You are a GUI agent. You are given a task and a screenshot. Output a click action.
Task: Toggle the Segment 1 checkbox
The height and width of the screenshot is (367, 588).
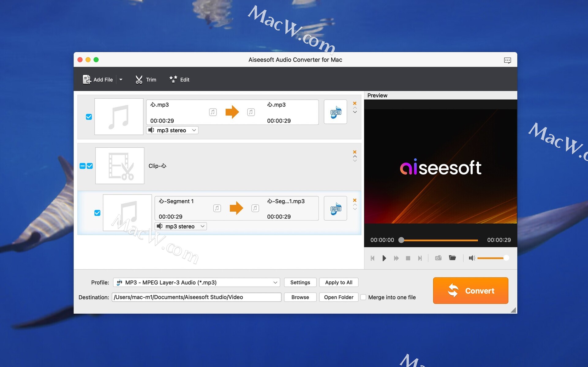(x=97, y=213)
